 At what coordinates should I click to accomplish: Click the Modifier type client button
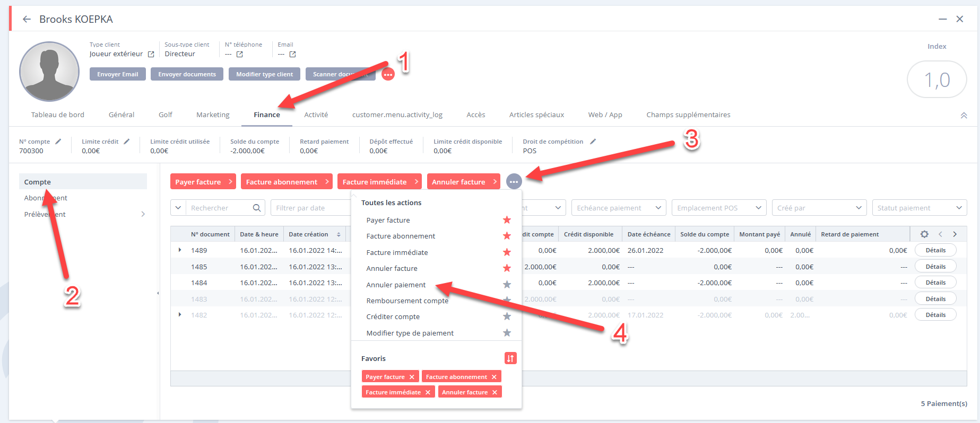point(265,74)
